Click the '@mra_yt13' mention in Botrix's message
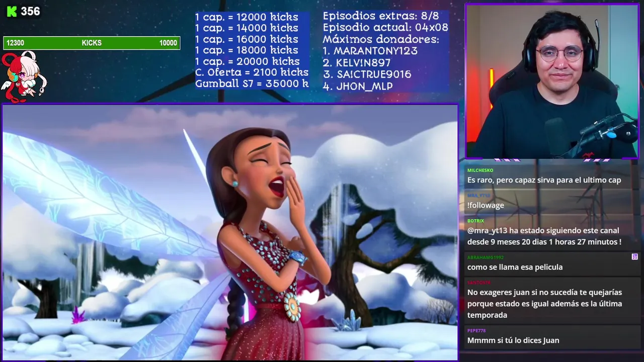This screenshot has height=362, width=644. tap(488, 230)
